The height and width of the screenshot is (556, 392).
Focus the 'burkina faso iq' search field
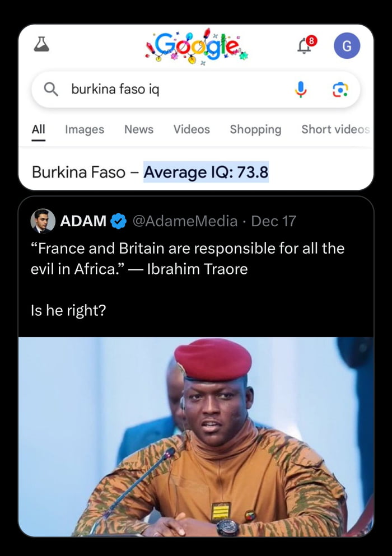(168, 89)
